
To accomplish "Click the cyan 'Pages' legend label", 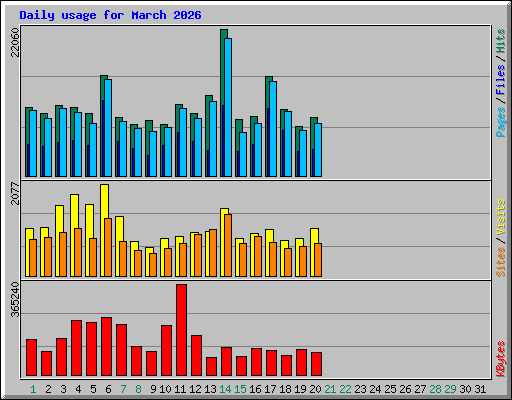I will pyautogui.click(x=501, y=122).
